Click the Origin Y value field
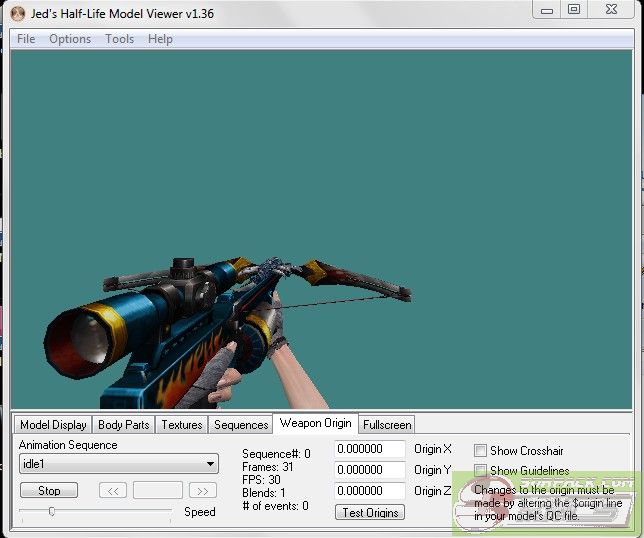The height and width of the screenshot is (538, 644). point(370,470)
